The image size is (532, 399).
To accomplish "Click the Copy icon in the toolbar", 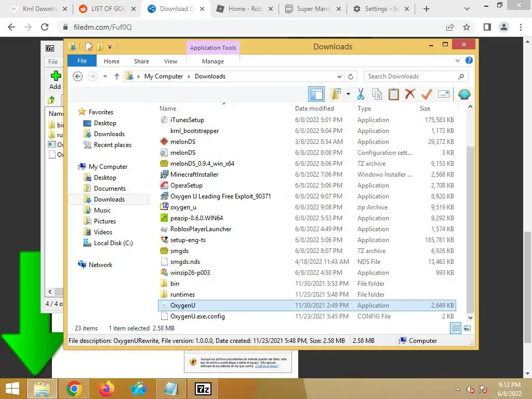I will [377, 94].
